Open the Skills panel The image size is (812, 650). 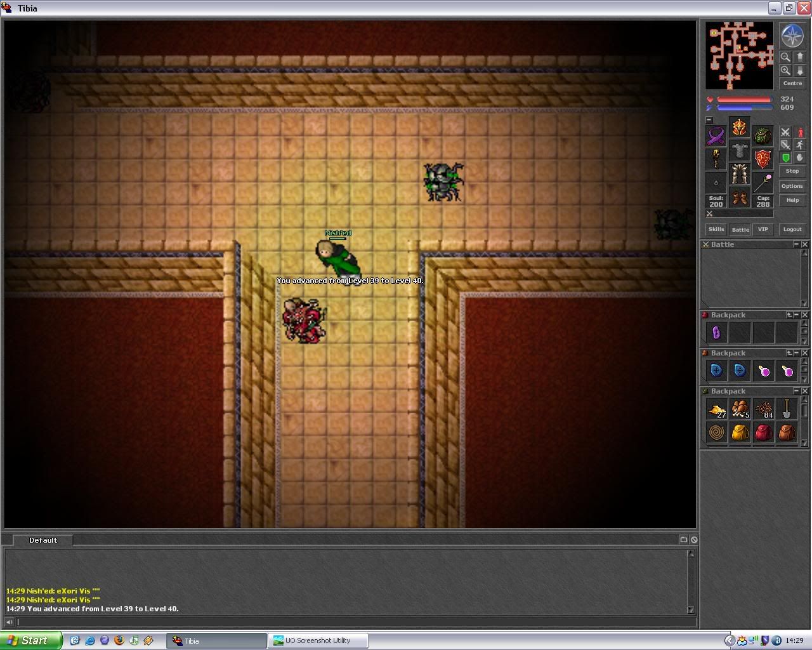point(716,229)
